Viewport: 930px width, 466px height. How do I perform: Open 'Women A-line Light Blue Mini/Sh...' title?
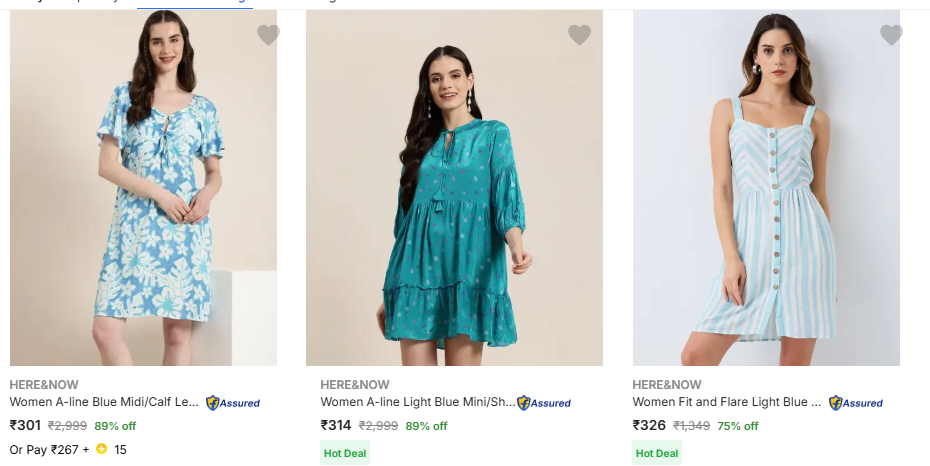[x=417, y=402]
